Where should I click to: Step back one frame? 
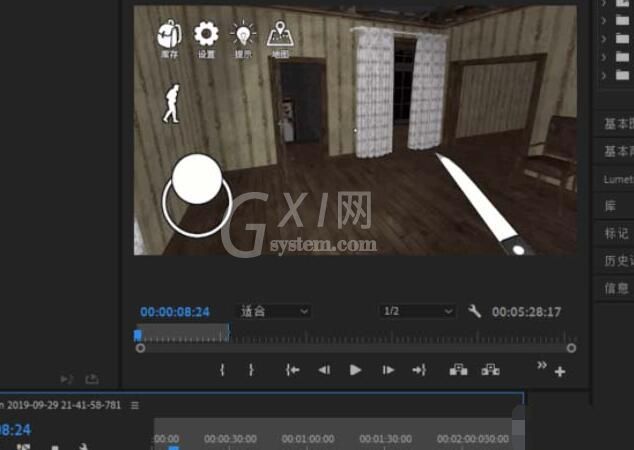coord(324,370)
